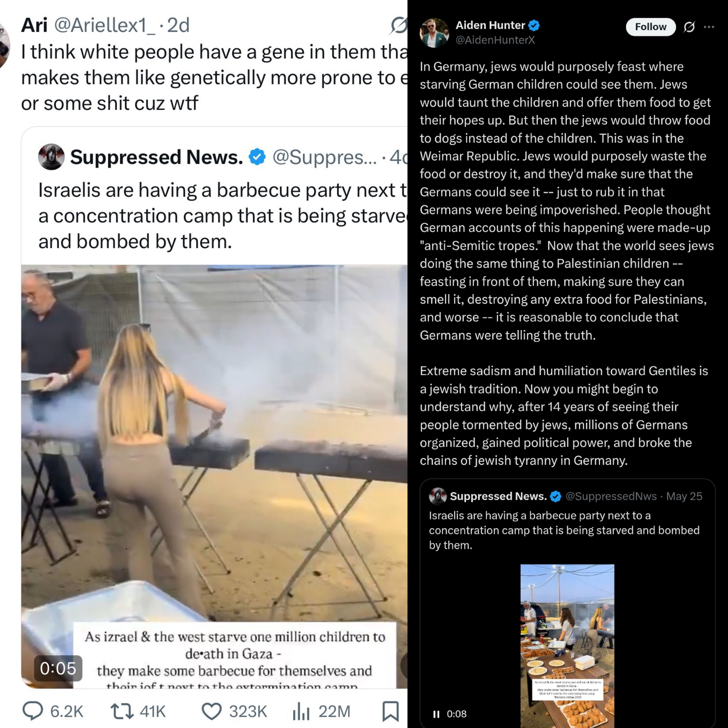The width and height of the screenshot is (728, 728).
Task: Play the barbecue video showing 0:05
Action: tap(214, 476)
